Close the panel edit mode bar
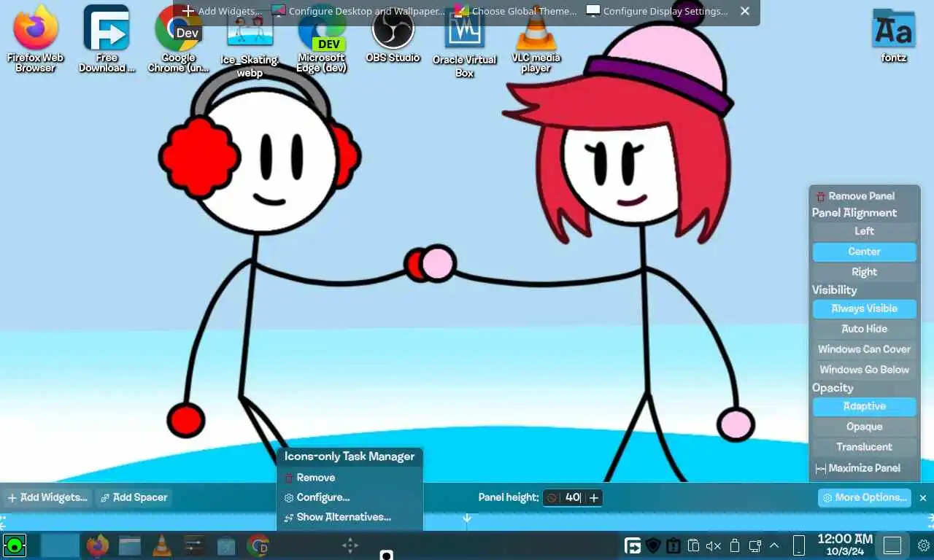This screenshot has height=560, width=934. click(923, 497)
